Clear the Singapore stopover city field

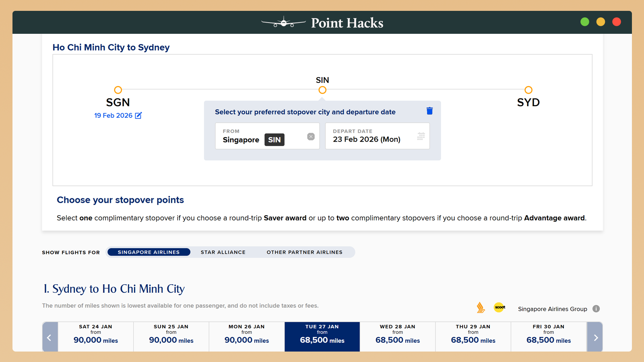pos(311,137)
